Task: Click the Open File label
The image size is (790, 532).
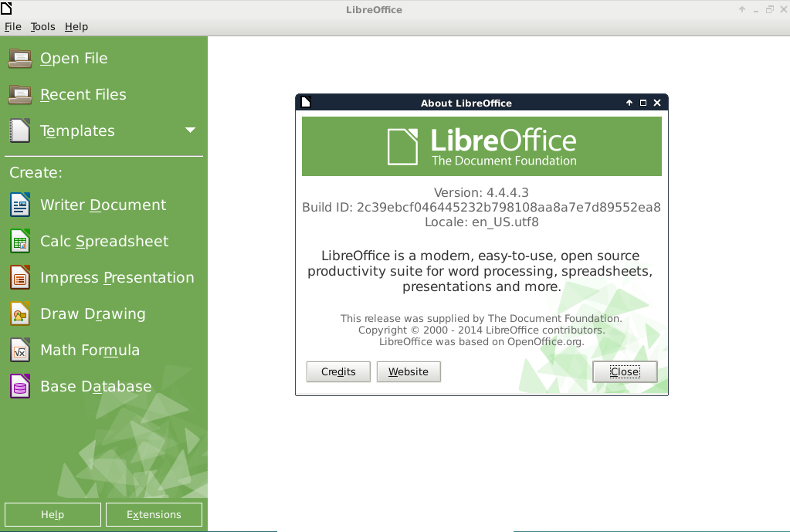Action: click(x=74, y=59)
